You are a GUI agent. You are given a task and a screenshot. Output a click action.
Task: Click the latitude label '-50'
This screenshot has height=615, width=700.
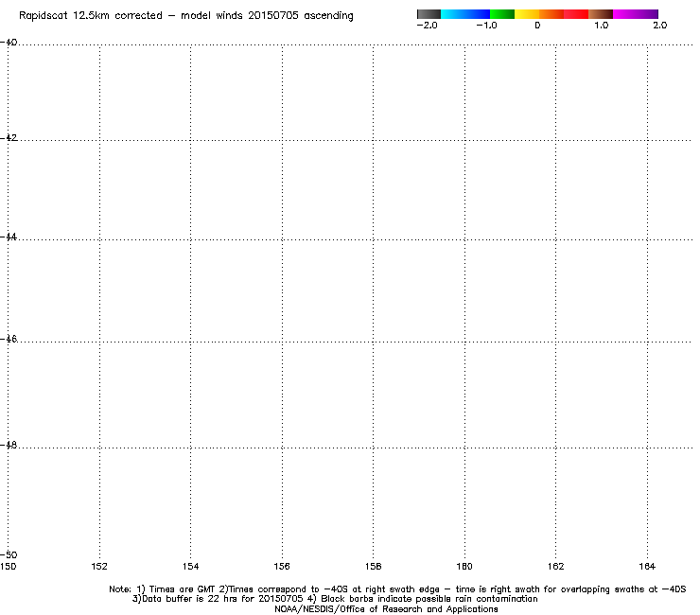9,555
